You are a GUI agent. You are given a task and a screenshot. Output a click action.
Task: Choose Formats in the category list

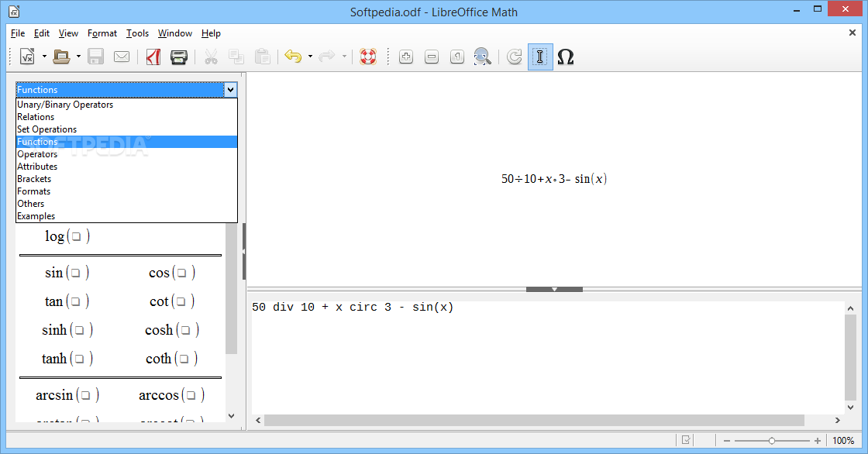[127, 191]
